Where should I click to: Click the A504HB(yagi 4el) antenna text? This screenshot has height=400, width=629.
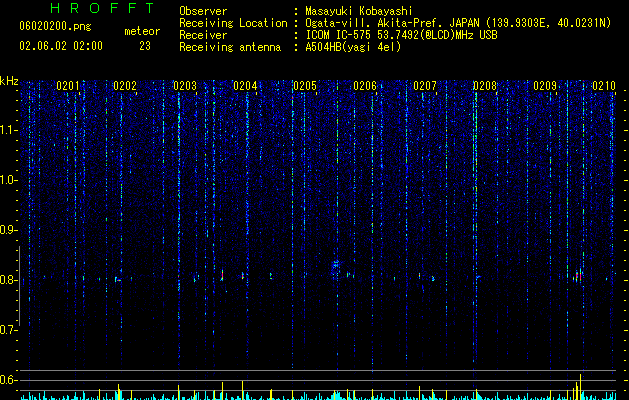(x=353, y=47)
